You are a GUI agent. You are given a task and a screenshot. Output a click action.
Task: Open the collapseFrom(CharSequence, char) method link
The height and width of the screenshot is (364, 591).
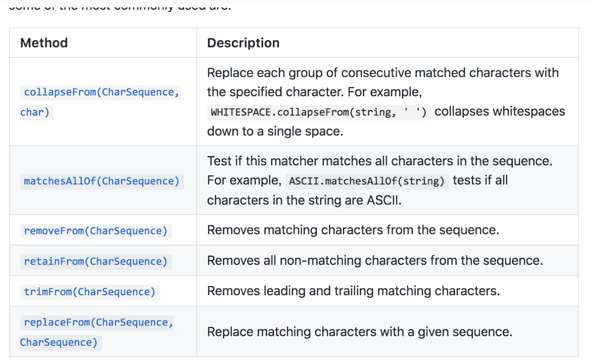pos(101,92)
